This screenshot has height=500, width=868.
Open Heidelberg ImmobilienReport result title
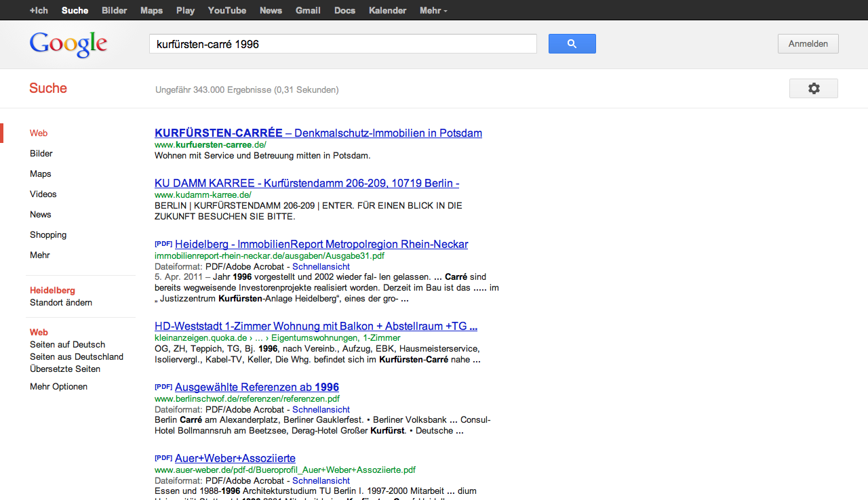321,244
